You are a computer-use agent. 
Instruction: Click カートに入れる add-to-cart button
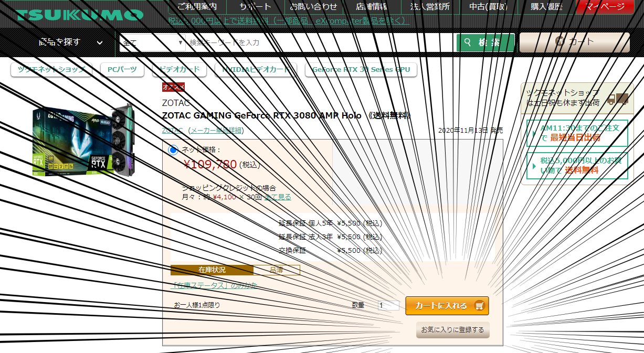coord(447,305)
